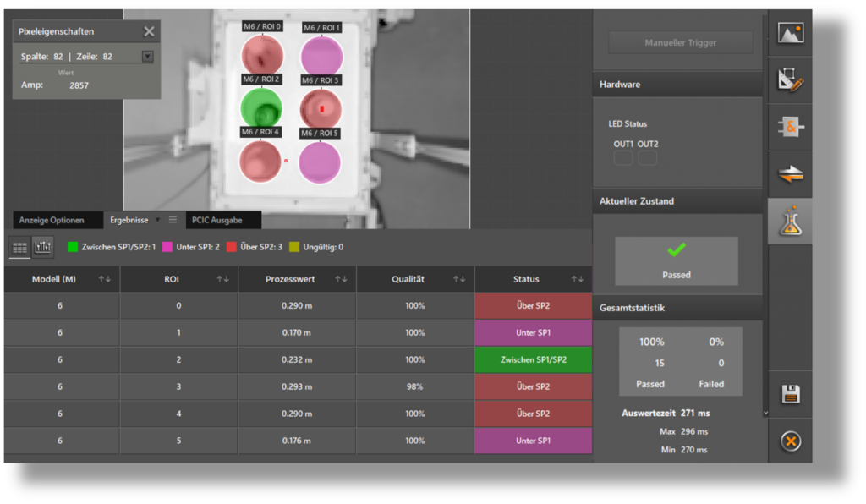Click the test flask icon in sidebar
Image resolution: width=866 pixels, height=504 pixels.
pyautogui.click(x=790, y=222)
